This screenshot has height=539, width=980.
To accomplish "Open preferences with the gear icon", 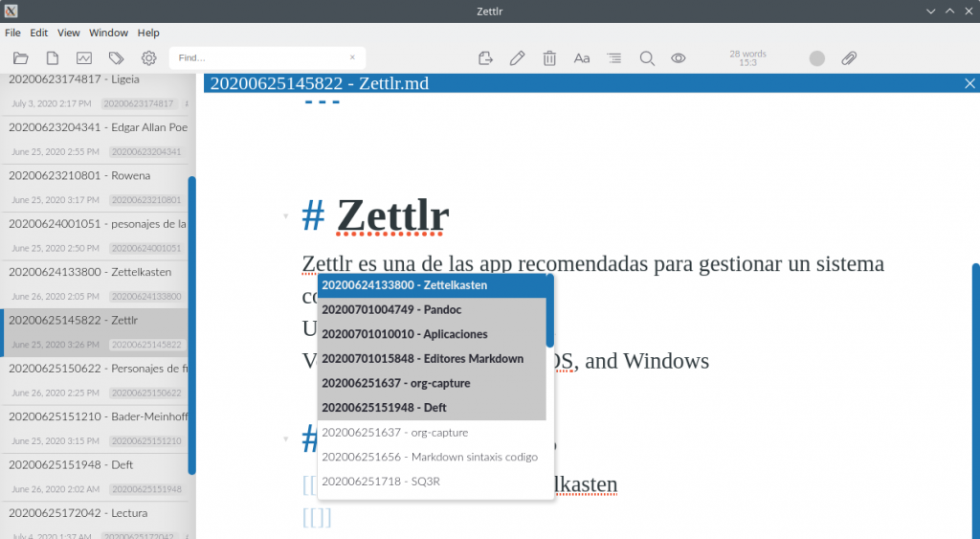I will click(x=148, y=58).
